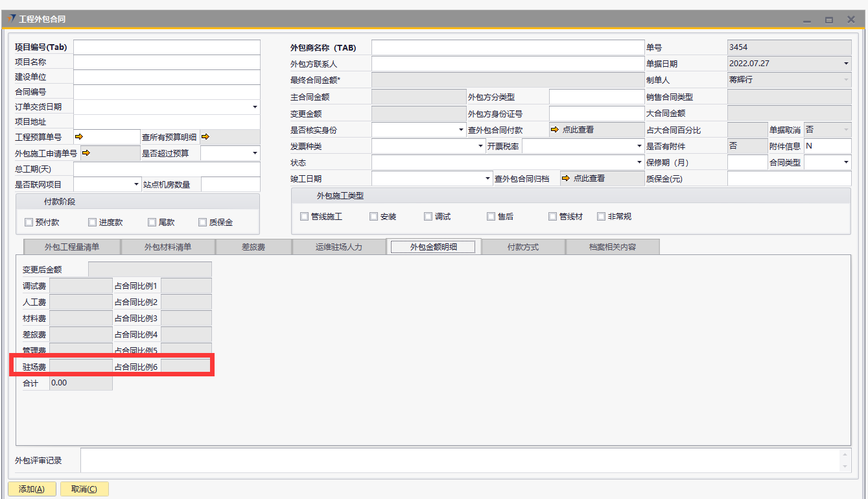Click 点此查看 arrow for 查外包合同归档
The height and width of the screenshot is (499, 868).
click(x=565, y=178)
